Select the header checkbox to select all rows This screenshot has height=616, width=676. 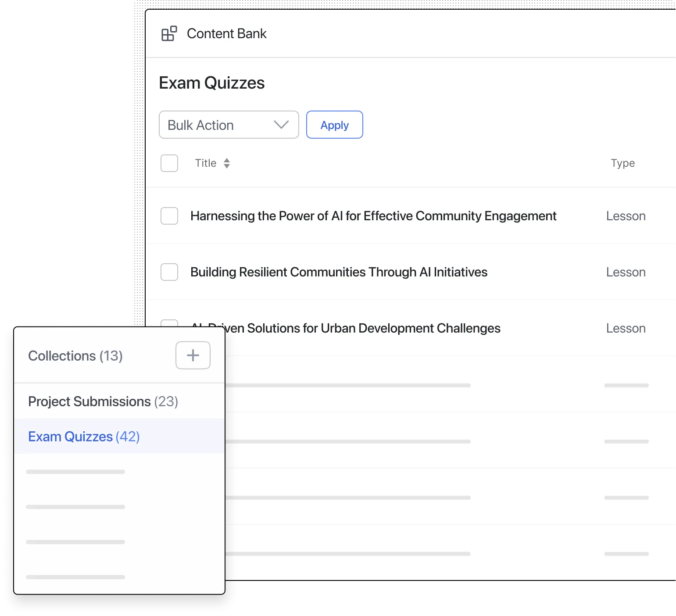click(x=169, y=163)
